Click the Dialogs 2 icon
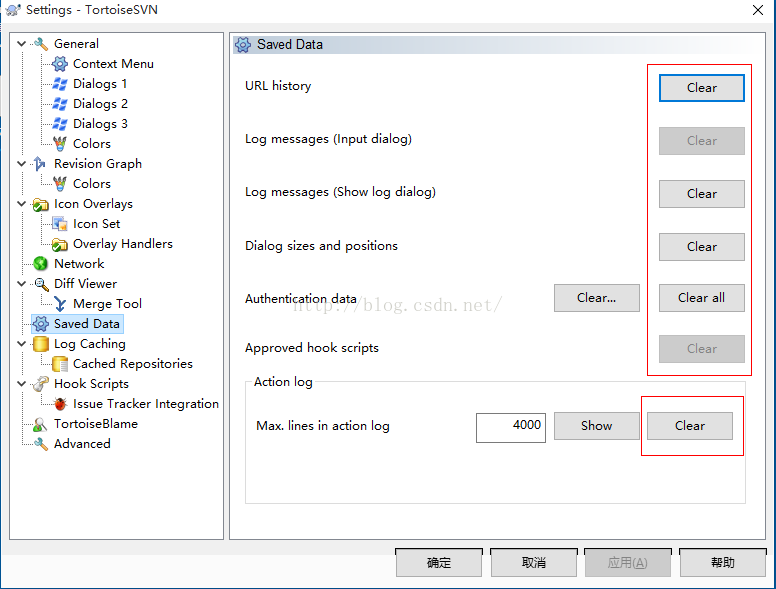776x589 pixels. coord(60,104)
